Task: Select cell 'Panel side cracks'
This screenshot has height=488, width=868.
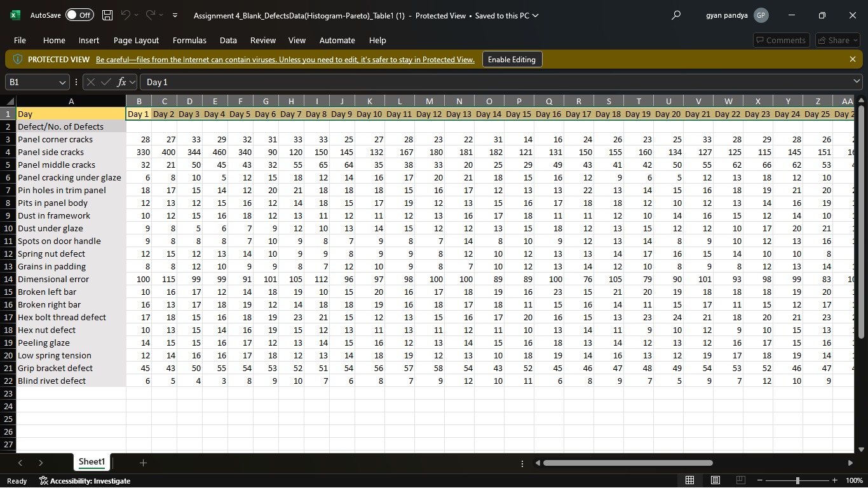Action: pyautogui.click(x=71, y=152)
